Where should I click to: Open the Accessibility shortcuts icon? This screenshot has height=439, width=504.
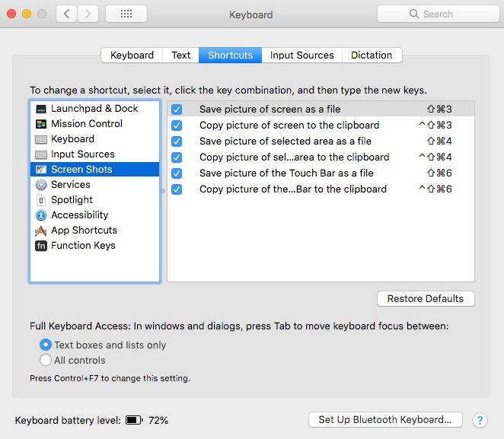(41, 215)
